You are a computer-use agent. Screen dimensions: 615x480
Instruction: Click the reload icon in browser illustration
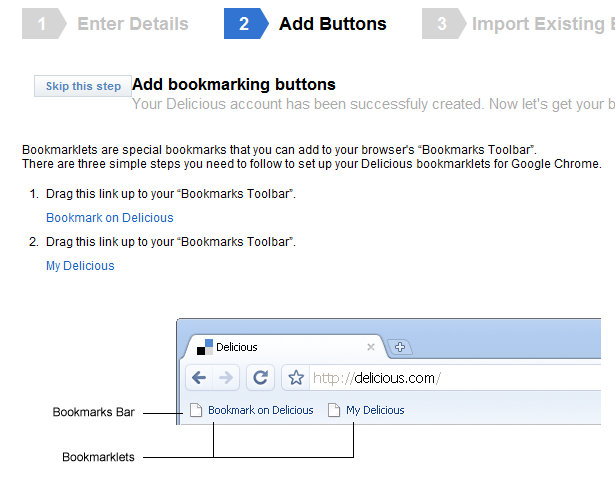[x=260, y=378]
